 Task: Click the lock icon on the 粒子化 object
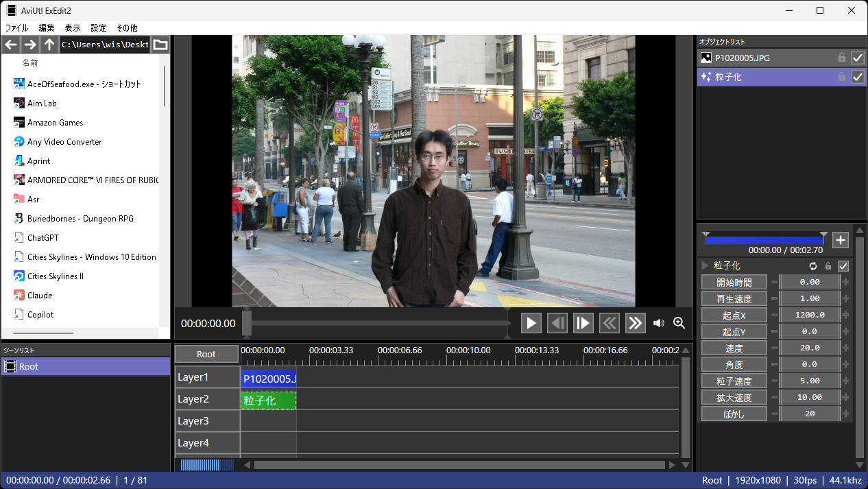point(842,77)
